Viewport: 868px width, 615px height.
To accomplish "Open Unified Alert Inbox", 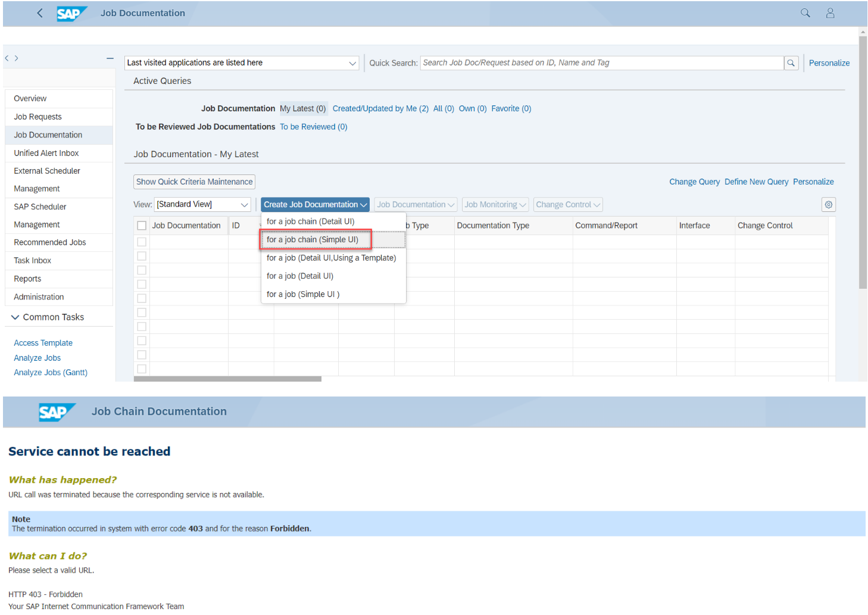I will pyautogui.click(x=59, y=154).
